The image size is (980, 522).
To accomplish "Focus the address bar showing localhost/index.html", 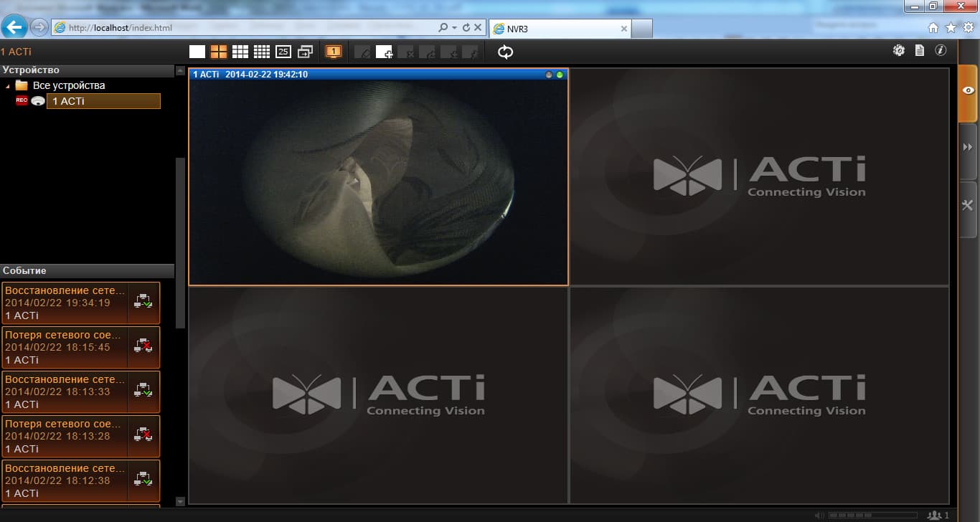I will click(x=244, y=28).
